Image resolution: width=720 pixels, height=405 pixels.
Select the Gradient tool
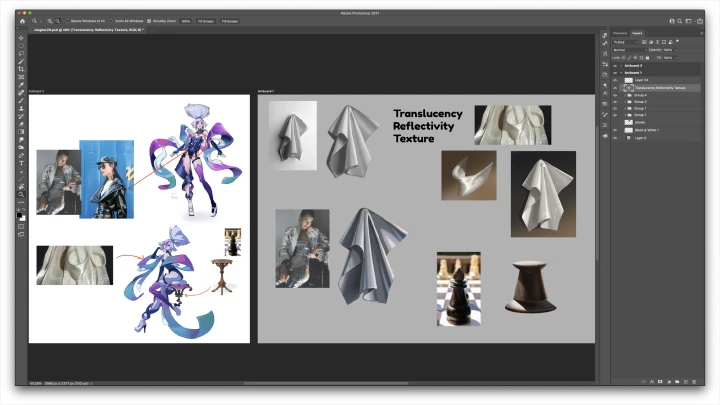coord(21,132)
